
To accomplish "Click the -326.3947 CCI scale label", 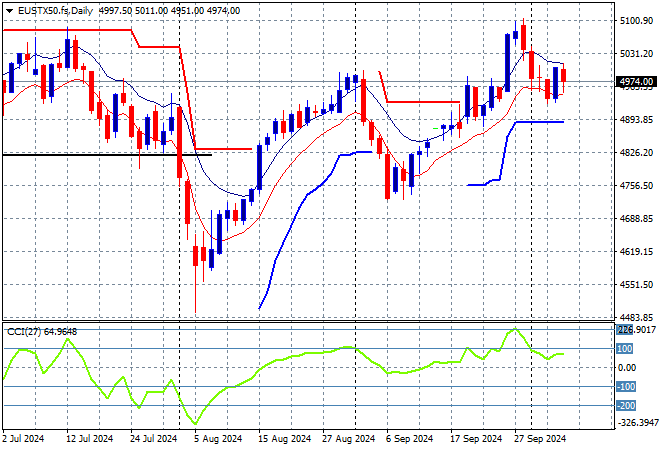I will 635,424.
